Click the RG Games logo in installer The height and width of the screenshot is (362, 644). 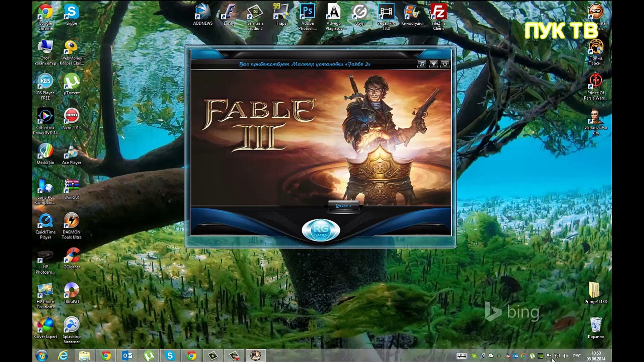(x=321, y=230)
